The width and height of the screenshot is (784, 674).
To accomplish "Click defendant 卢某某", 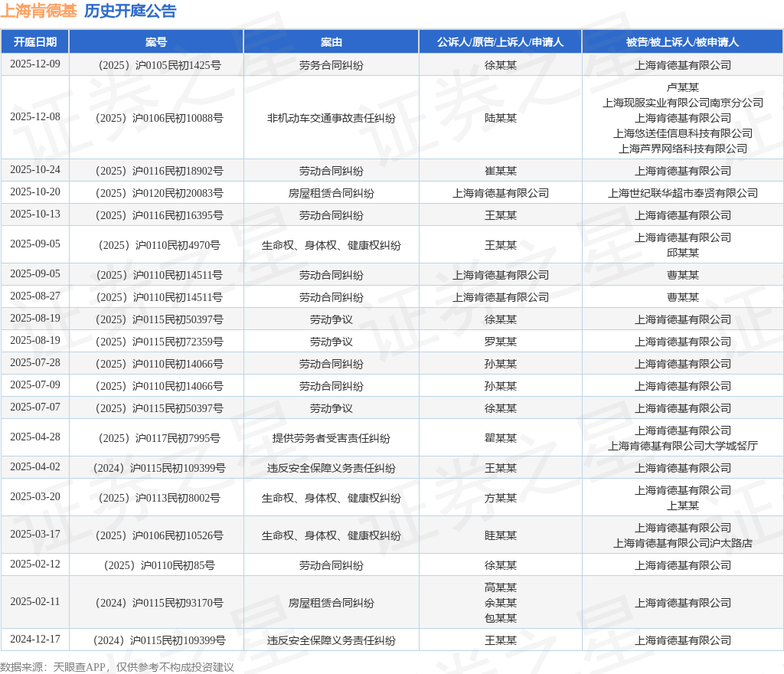I will pyautogui.click(x=682, y=87).
